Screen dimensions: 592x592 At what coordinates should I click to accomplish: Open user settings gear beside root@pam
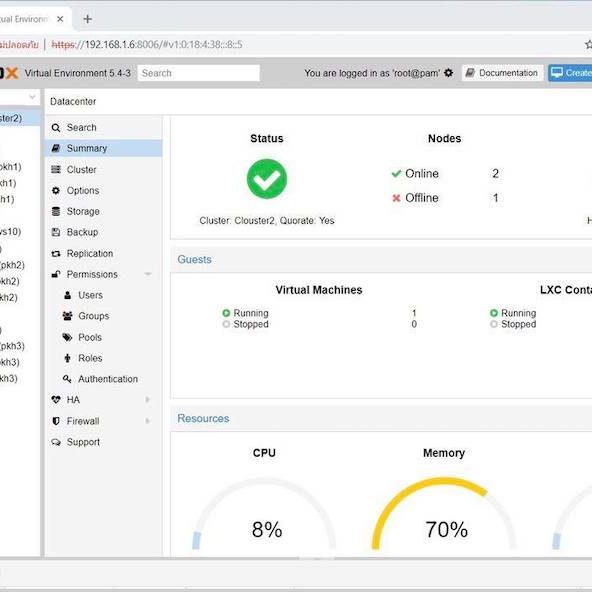point(449,73)
